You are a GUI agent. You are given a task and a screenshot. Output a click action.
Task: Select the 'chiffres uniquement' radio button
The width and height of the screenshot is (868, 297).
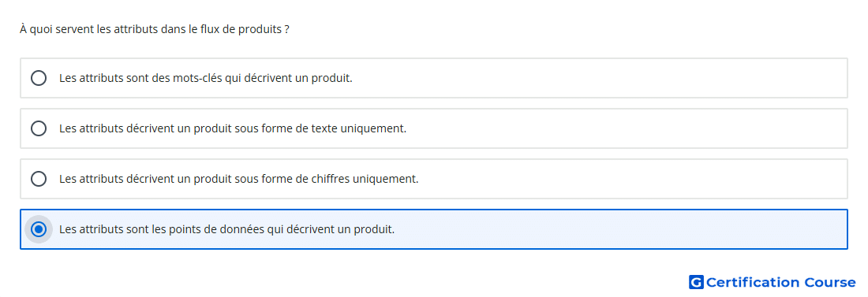(39, 179)
